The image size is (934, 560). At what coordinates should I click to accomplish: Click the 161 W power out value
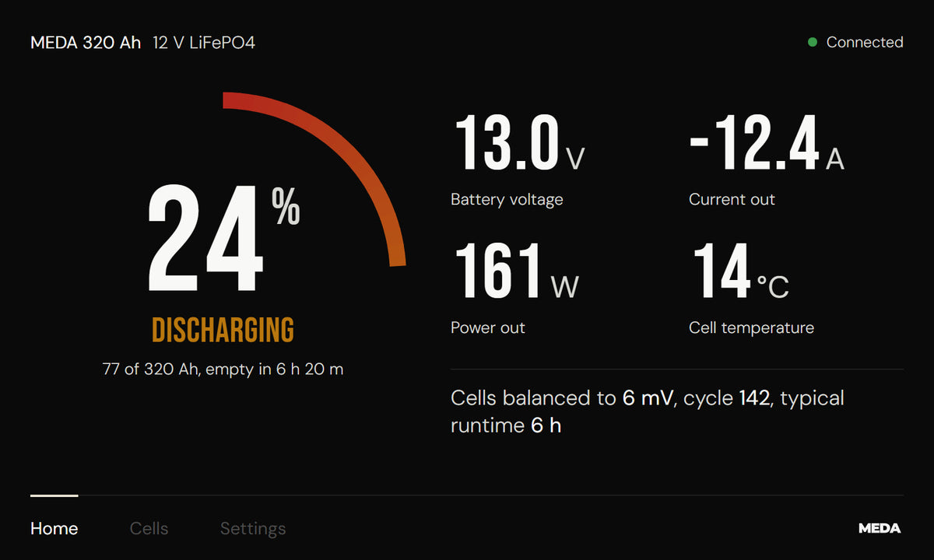pos(515,271)
